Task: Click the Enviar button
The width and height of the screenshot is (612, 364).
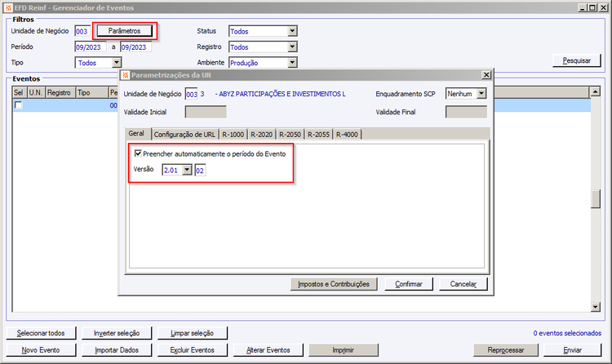Action: (x=573, y=350)
